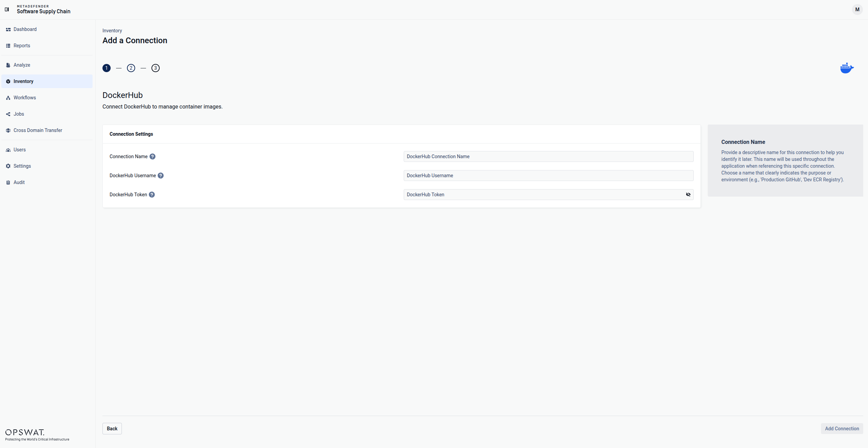This screenshot has width=868, height=448.
Task: Click the Users group icon
Action: [x=8, y=150]
